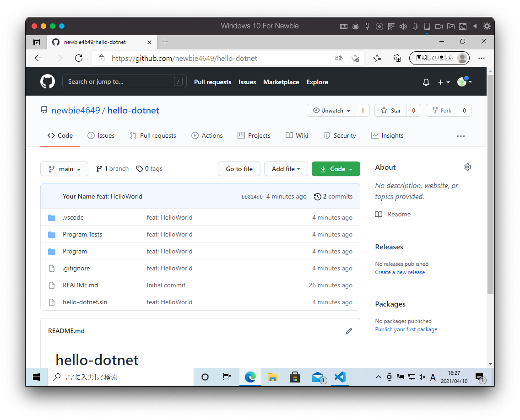The image size is (520, 420).
Task: Click Publish your first package link
Action: [406, 329]
